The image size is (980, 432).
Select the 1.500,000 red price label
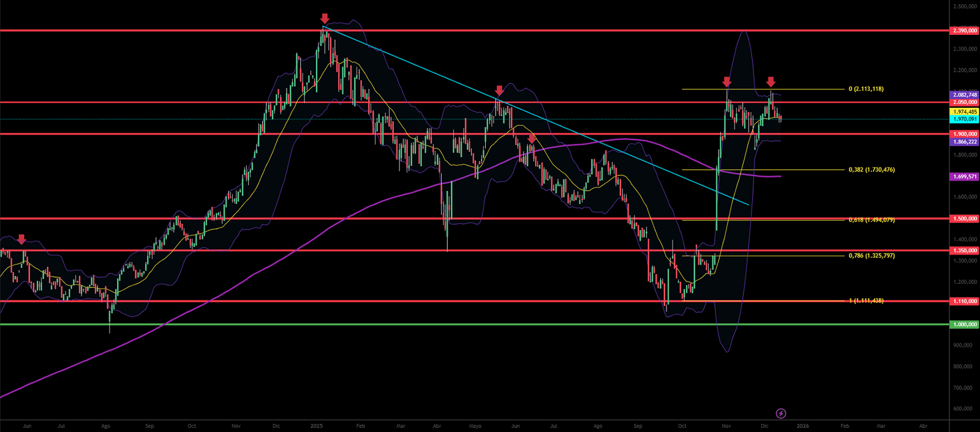(965, 218)
